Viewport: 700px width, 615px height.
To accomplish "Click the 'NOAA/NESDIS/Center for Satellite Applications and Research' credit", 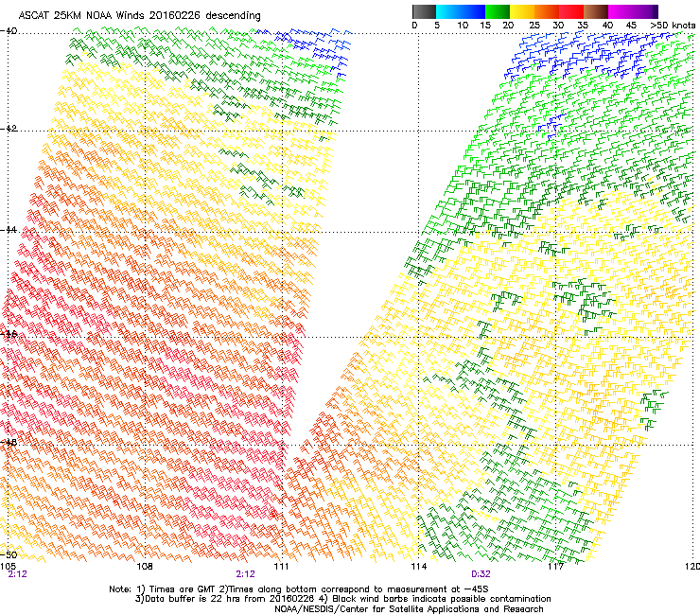I will 409,609.
